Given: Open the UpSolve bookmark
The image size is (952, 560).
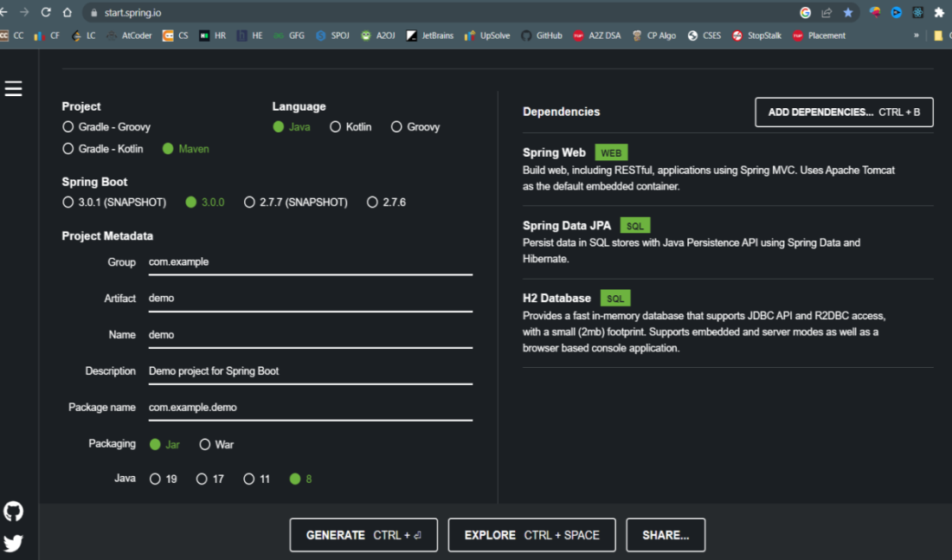Looking at the screenshot, I should (487, 35).
